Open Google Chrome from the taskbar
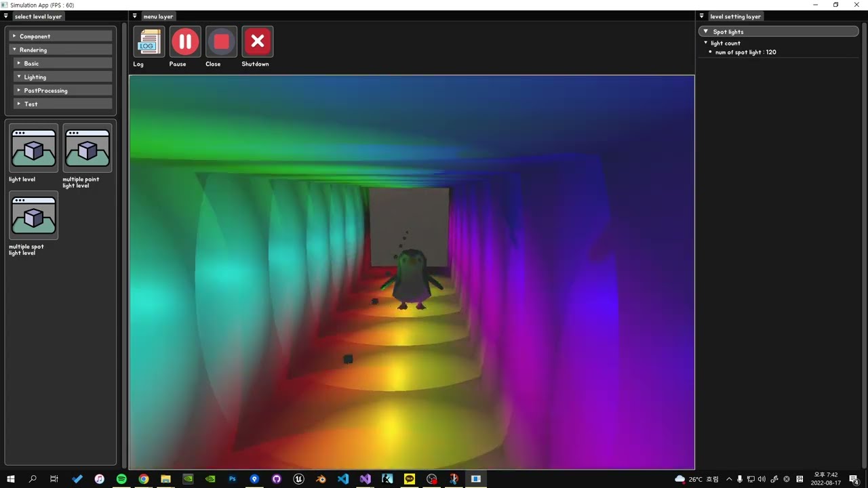The width and height of the screenshot is (868, 488). coord(144,479)
